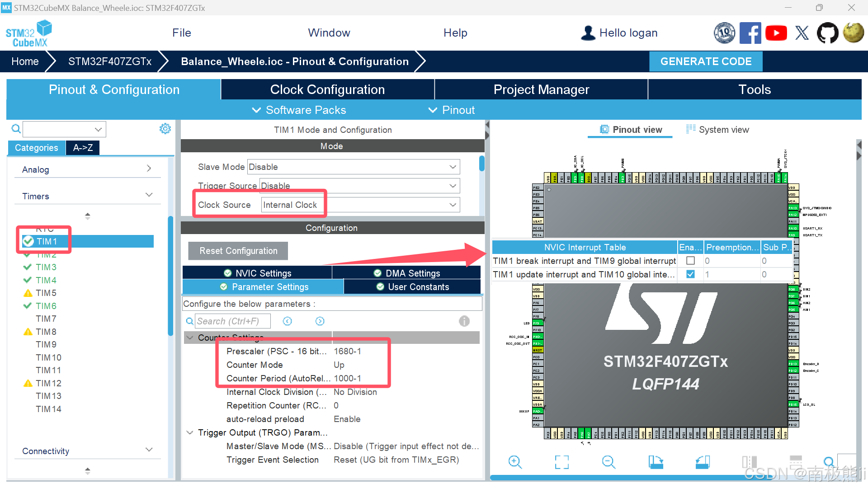Image resolution: width=868 pixels, height=488 pixels.
Task: Open the ST YouTube channel icon
Action: click(x=776, y=33)
